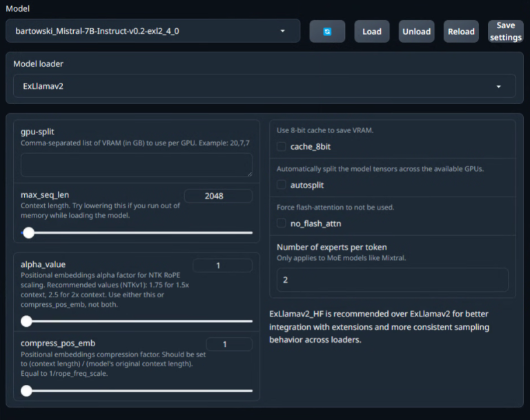
Task: Click the Reload model button
Action: coord(461,32)
